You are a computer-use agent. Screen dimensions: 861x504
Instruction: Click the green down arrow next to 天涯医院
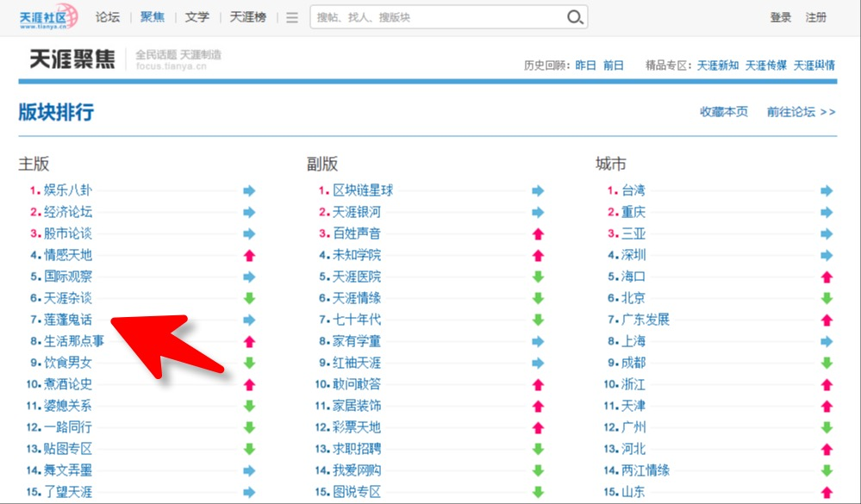[x=538, y=276]
